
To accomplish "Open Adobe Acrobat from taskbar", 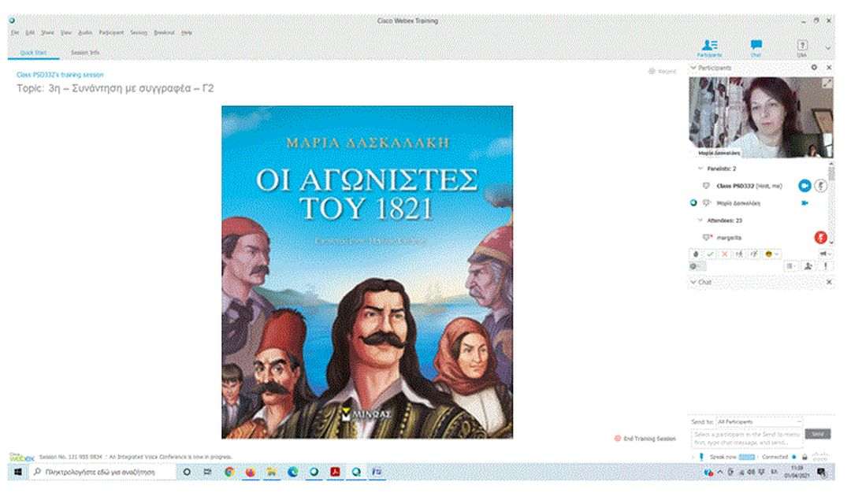I will (335, 472).
